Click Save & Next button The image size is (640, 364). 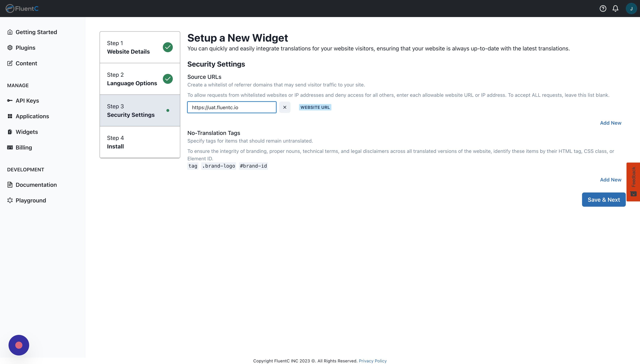coord(603,200)
